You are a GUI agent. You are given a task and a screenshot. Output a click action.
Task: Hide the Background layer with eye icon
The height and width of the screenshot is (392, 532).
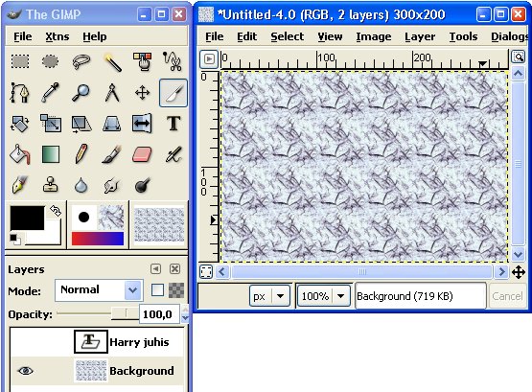[26, 371]
